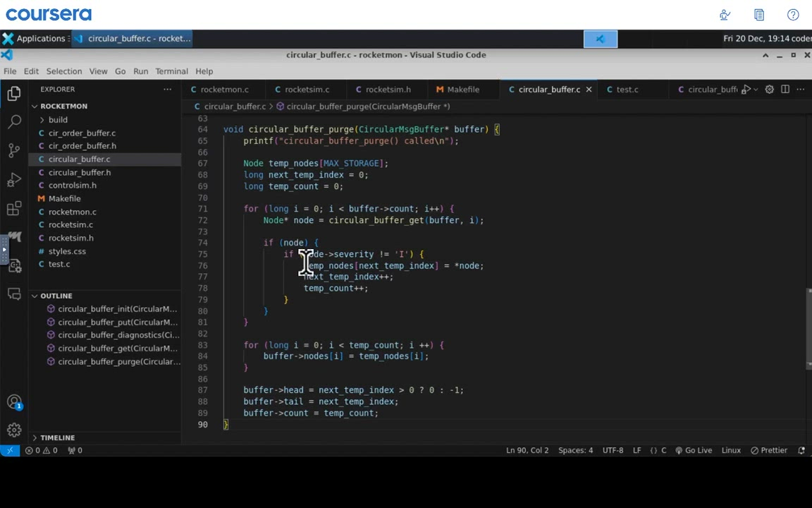Viewport: 812px width, 508px height.
Task: Open the Search view in activity bar
Action: [14, 121]
